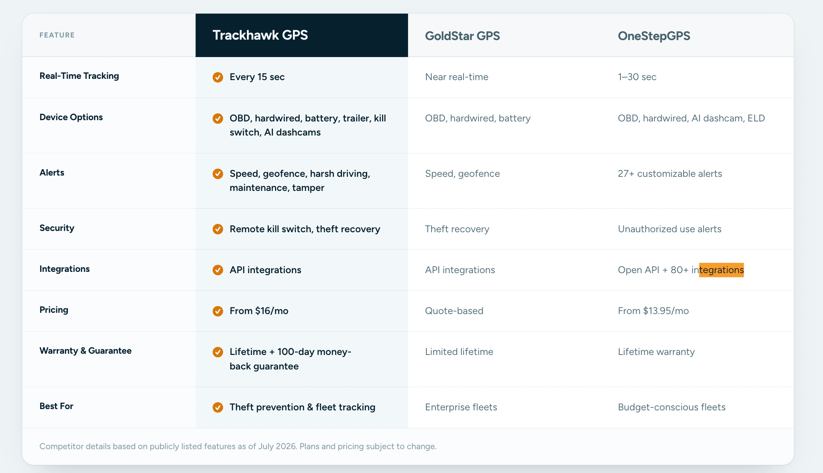This screenshot has height=473, width=823.
Task: Click the 'From $13.95/mo' pricing cell
Action: pos(653,311)
